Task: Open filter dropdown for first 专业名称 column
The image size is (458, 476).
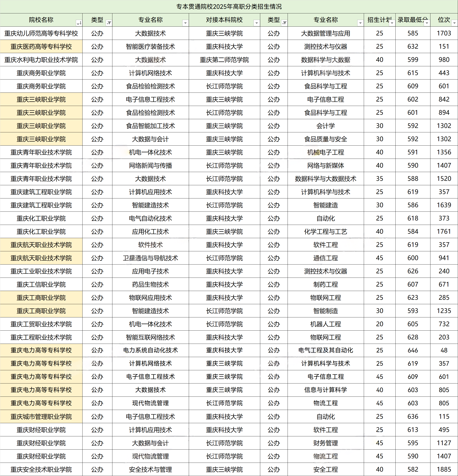Action: coord(185,23)
